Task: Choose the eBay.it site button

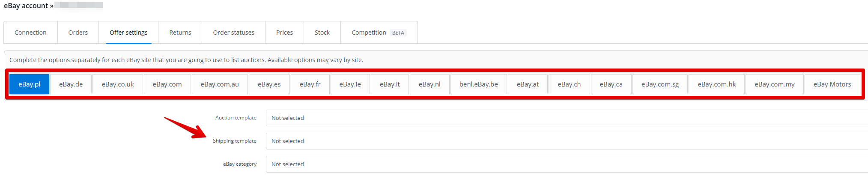Action: [390, 84]
